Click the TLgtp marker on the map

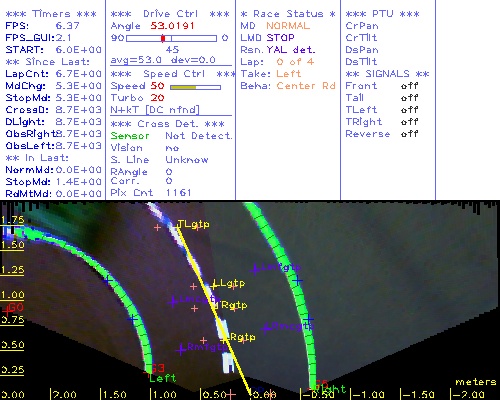click(x=193, y=224)
